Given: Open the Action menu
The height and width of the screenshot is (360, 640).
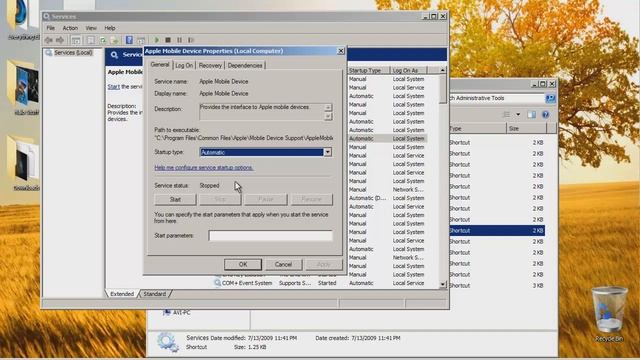Looking at the screenshot, I should click(x=70, y=28).
